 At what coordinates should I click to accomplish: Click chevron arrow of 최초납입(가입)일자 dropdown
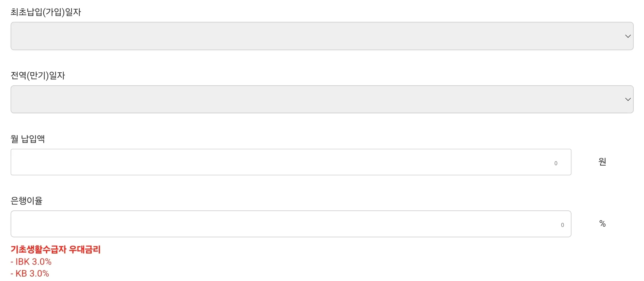pyautogui.click(x=628, y=36)
